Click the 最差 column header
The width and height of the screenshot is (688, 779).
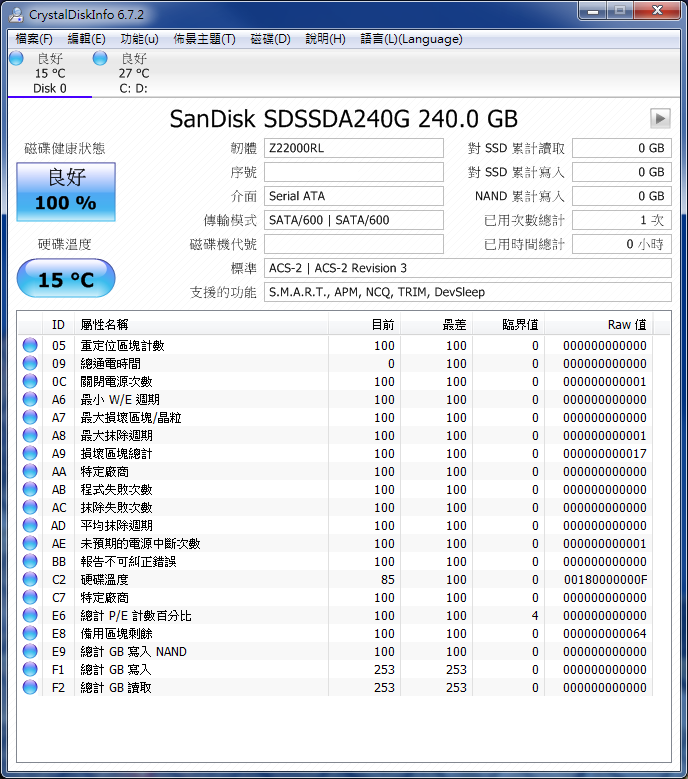point(436,324)
